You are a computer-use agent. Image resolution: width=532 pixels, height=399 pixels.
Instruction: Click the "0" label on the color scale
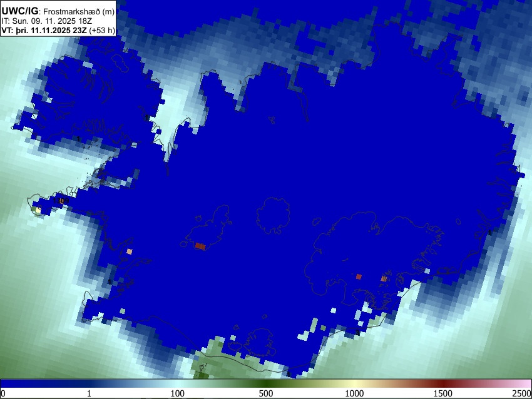coord(3,393)
